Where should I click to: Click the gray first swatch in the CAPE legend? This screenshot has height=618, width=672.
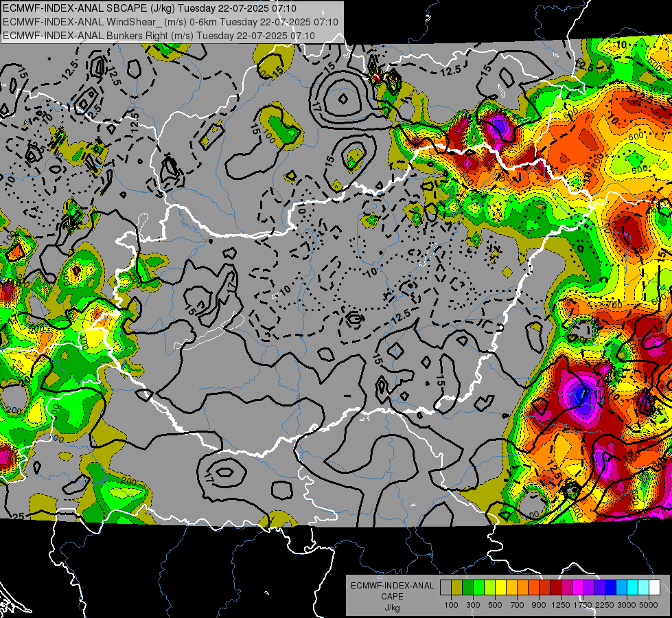[445, 588]
